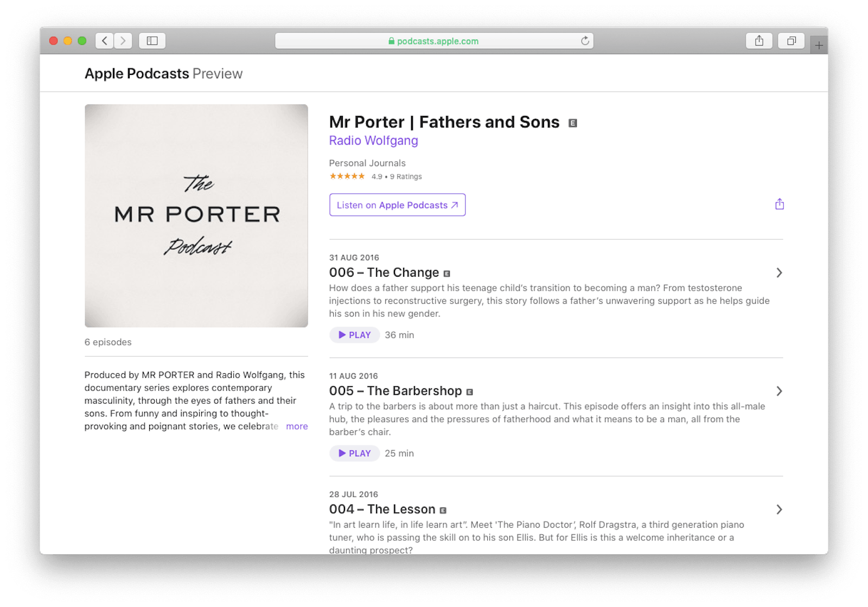Expand episode 004 with its chevron
The image size is (868, 607).
(x=779, y=509)
